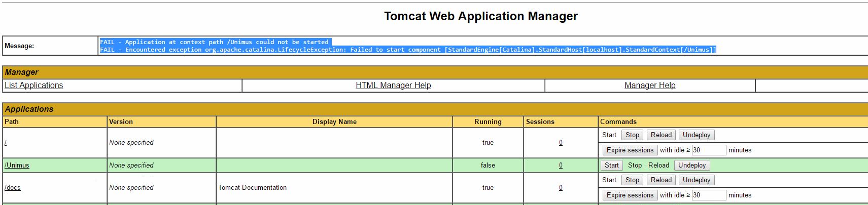868x205 pixels.
Task: Click the Commands column header
Action: pyautogui.click(x=733, y=121)
